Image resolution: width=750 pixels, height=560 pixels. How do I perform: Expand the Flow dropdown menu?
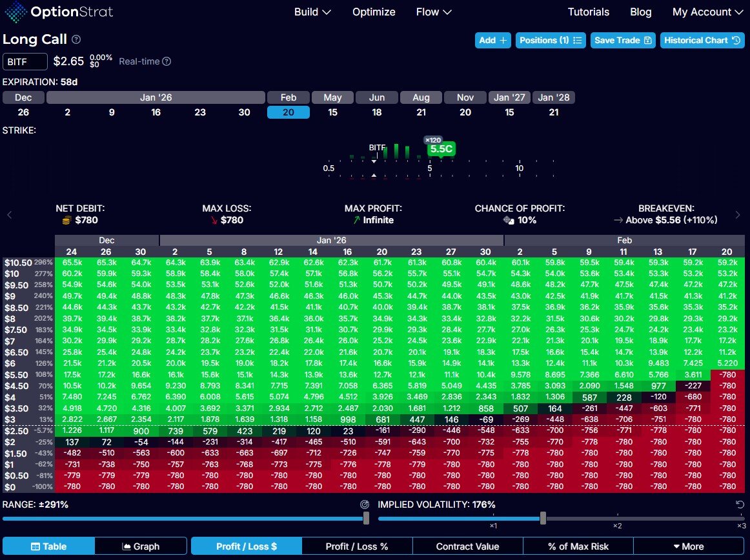[434, 12]
